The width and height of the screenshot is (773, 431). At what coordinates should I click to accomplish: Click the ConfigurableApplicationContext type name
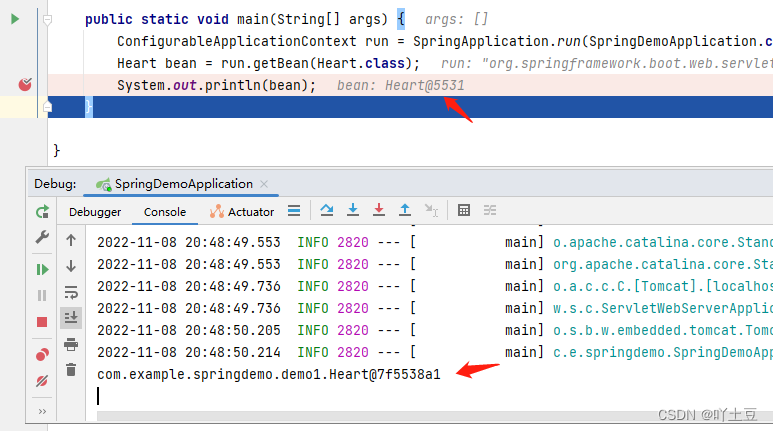[237, 41]
